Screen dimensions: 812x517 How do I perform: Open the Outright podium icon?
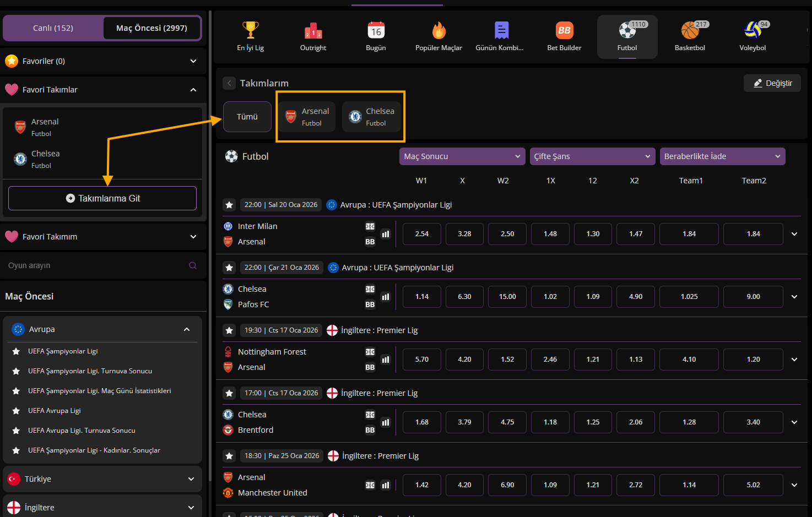(313, 30)
